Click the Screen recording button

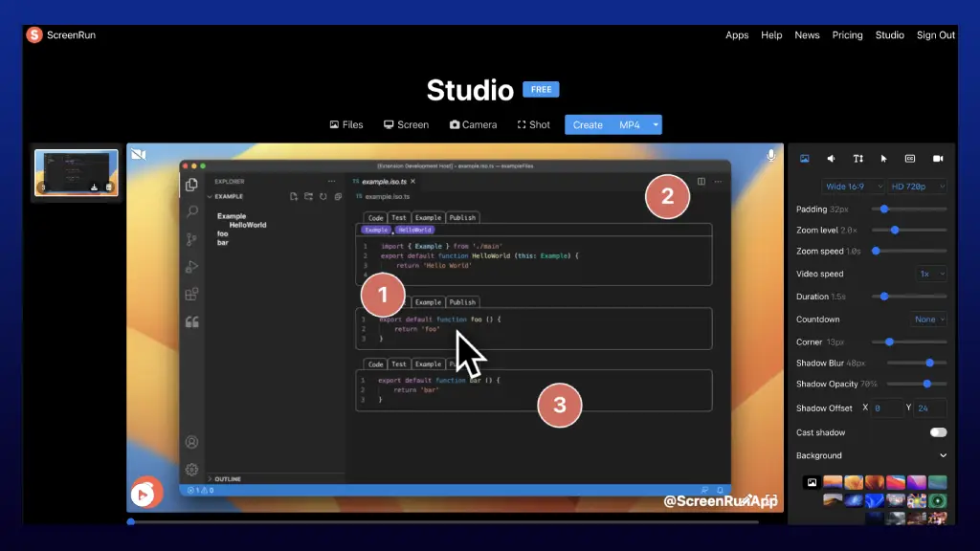point(406,125)
